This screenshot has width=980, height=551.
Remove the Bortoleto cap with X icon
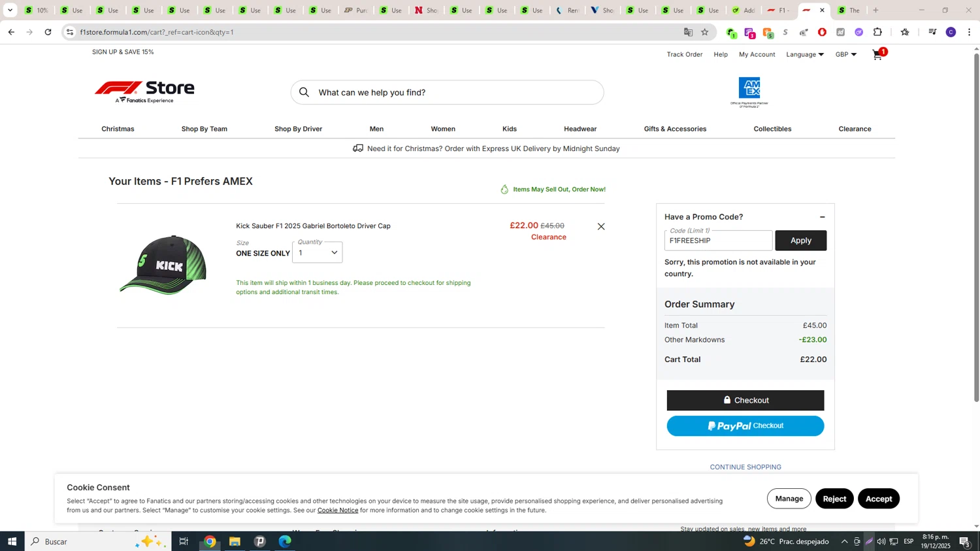click(601, 227)
